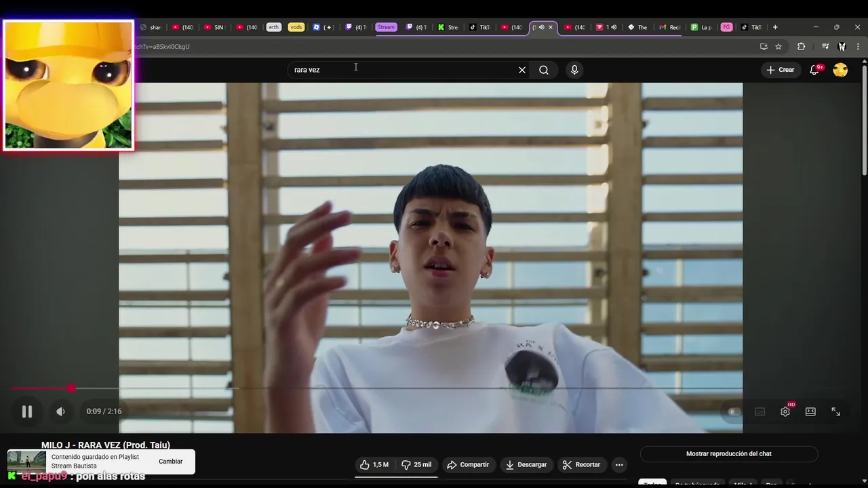Open the video settings gear
Image resolution: width=868 pixels, height=488 pixels.
(x=785, y=411)
